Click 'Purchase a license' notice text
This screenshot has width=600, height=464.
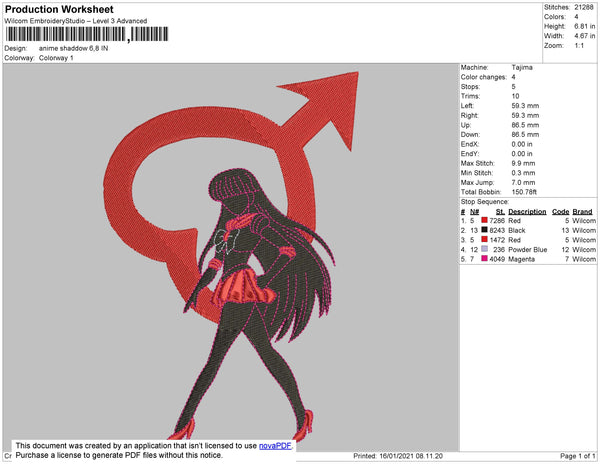point(119,455)
